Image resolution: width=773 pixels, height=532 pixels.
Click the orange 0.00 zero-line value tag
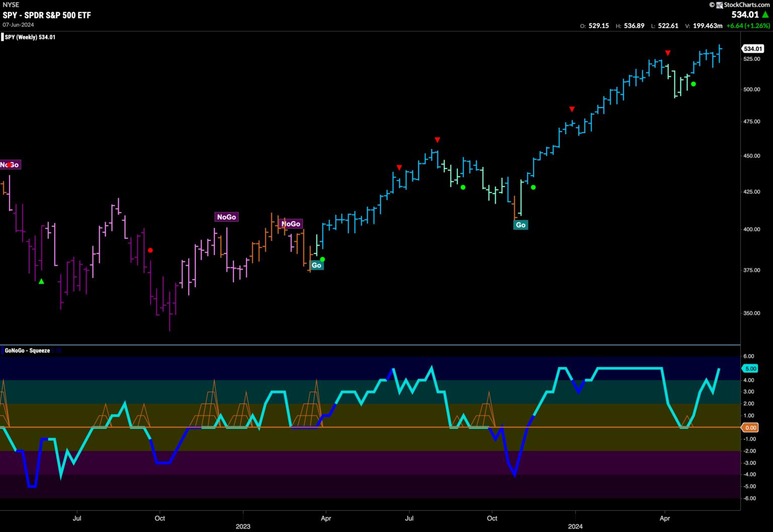click(750, 427)
